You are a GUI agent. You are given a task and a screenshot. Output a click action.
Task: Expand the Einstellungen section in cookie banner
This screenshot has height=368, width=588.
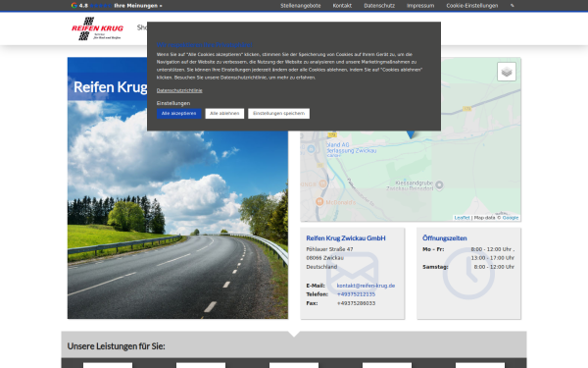[x=173, y=103]
